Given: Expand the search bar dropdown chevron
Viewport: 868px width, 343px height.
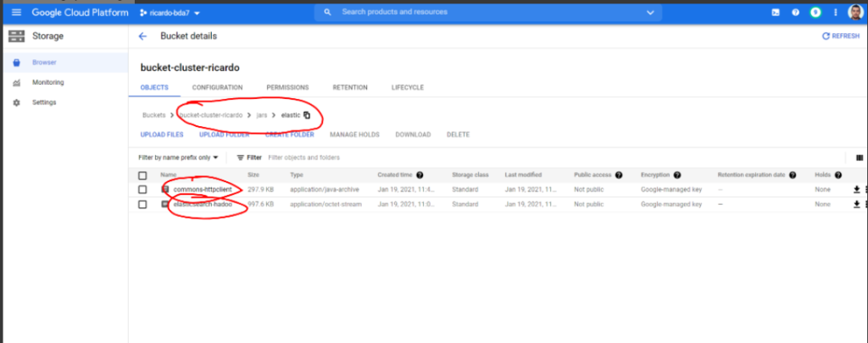Looking at the screenshot, I should [650, 12].
